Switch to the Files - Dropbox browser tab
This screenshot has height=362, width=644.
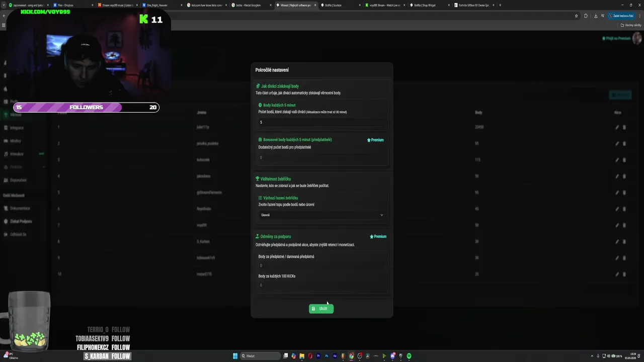pos(72,5)
